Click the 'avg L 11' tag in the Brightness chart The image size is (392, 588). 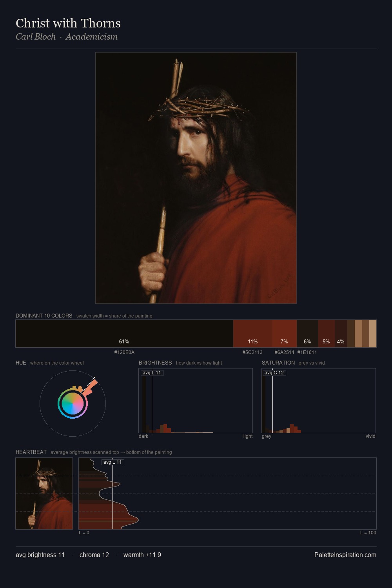click(x=152, y=373)
